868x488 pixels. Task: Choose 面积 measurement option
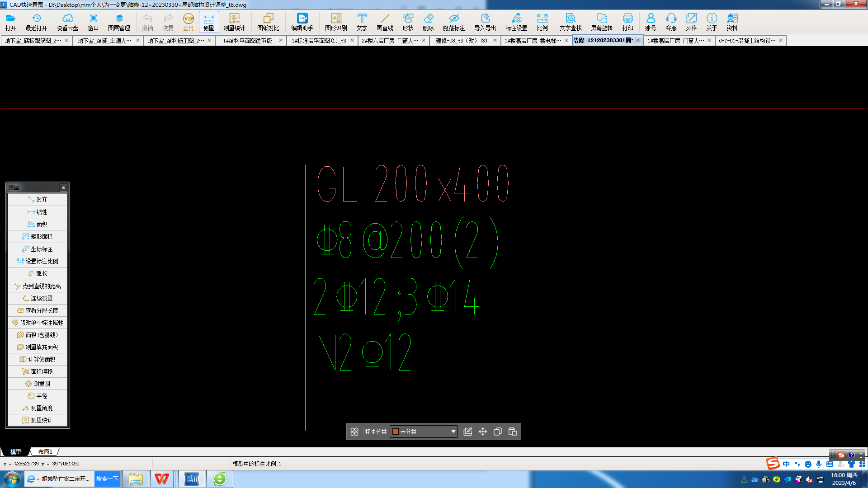(x=38, y=224)
